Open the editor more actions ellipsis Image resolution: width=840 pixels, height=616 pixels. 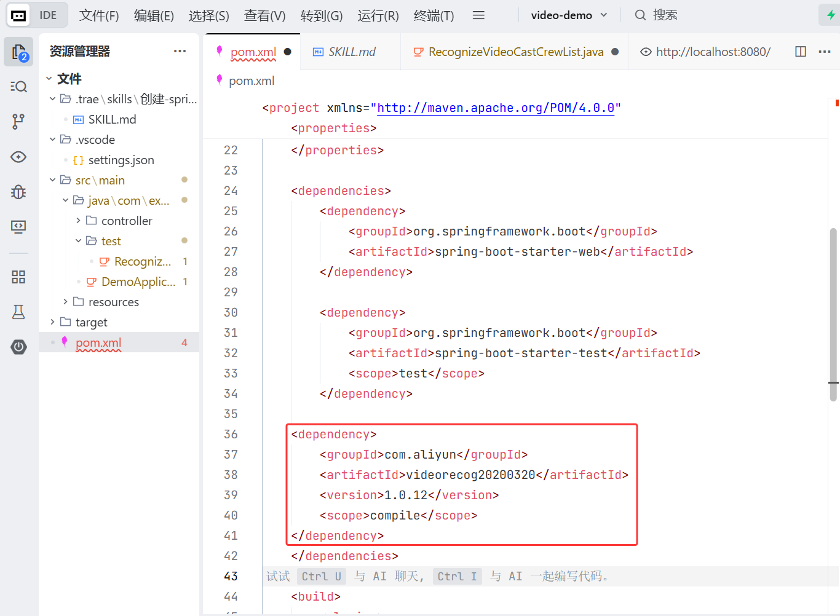(825, 52)
